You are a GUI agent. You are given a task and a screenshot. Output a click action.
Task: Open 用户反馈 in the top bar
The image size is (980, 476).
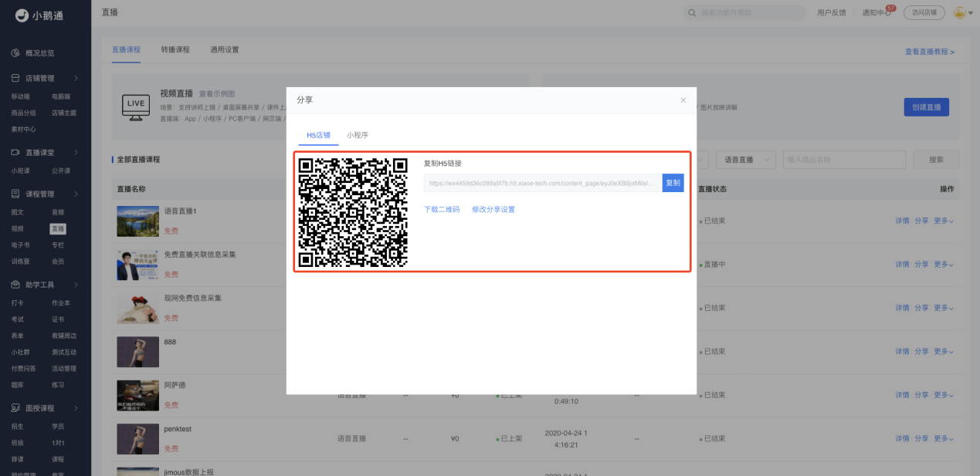pos(832,13)
